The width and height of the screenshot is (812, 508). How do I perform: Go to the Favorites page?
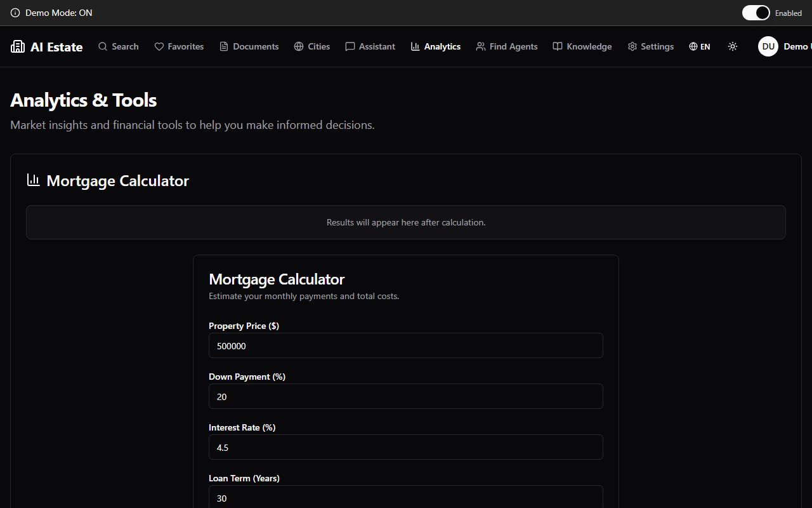tap(180, 46)
